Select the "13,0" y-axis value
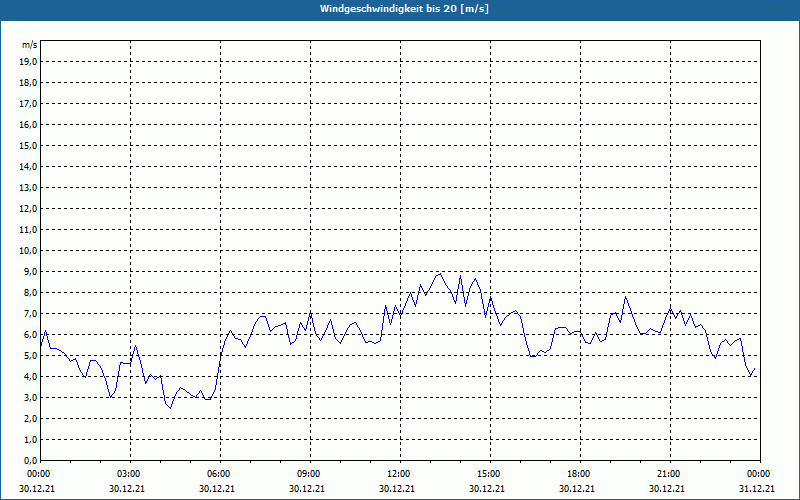Image resolution: width=800 pixels, height=500 pixels. tap(28, 187)
